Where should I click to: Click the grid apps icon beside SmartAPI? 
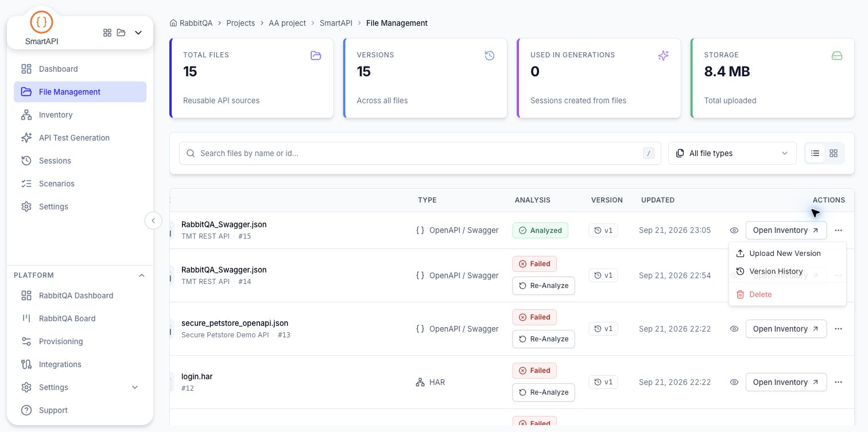107,33
